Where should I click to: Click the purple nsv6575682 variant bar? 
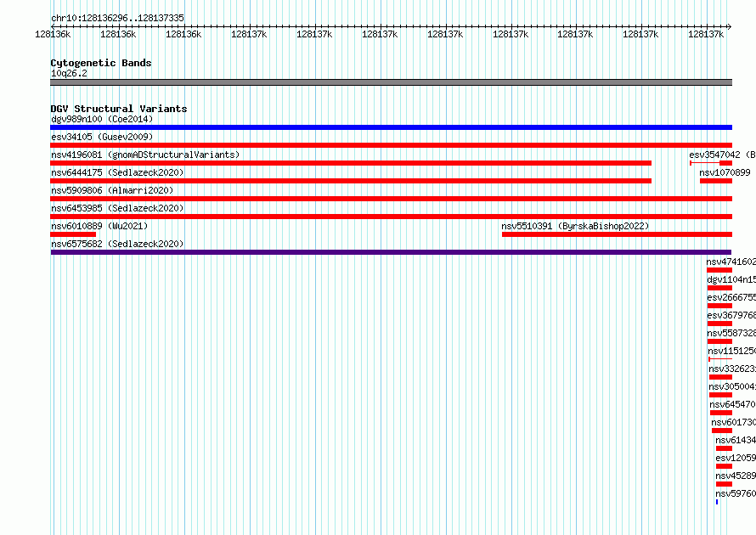(x=391, y=252)
